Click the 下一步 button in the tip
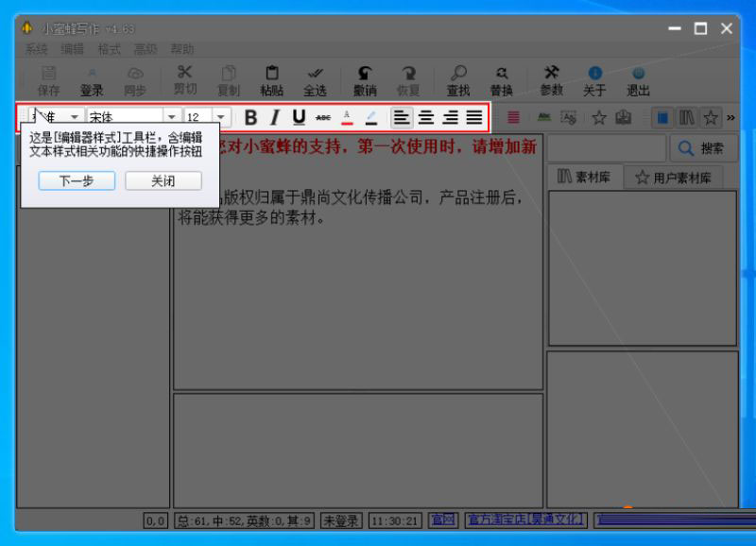 pyautogui.click(x=77, y=180)
